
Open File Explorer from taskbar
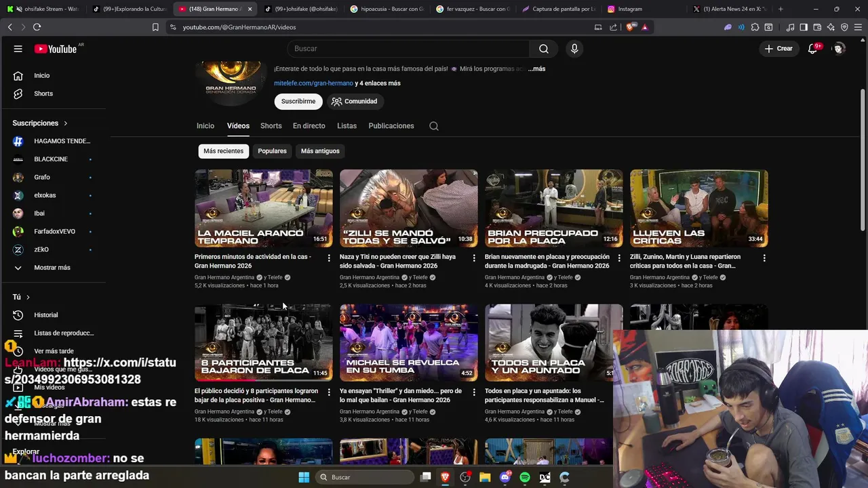[485, 477]
